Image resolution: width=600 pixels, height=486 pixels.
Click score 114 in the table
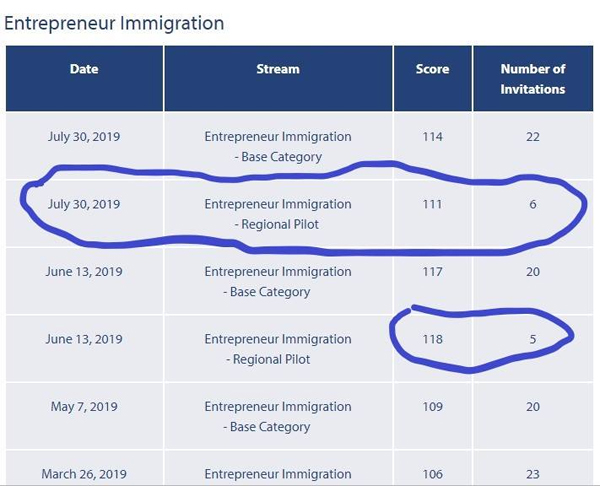click(x=432, y=137)
